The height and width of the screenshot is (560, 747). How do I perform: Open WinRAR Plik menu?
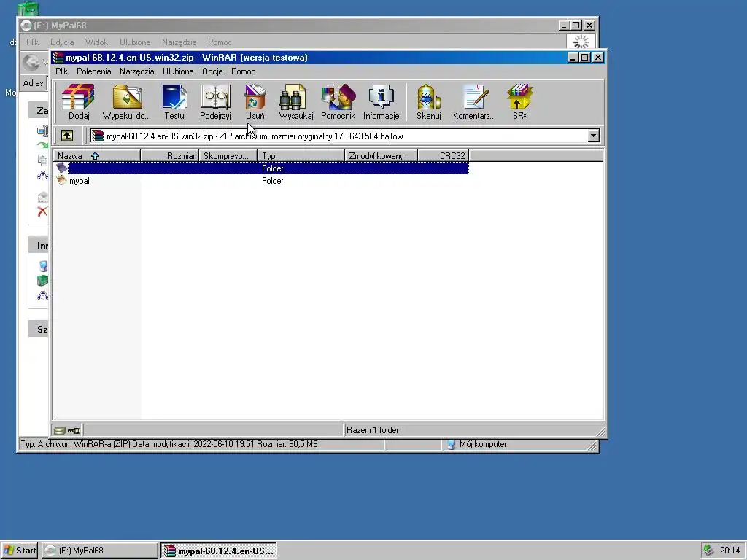click(x=61, y=71)
